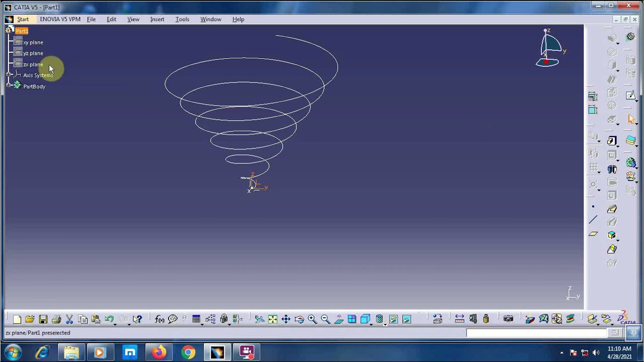644x362 pixels.
Task: Open the Start menu in CATIA
Action: click(23, 19)
